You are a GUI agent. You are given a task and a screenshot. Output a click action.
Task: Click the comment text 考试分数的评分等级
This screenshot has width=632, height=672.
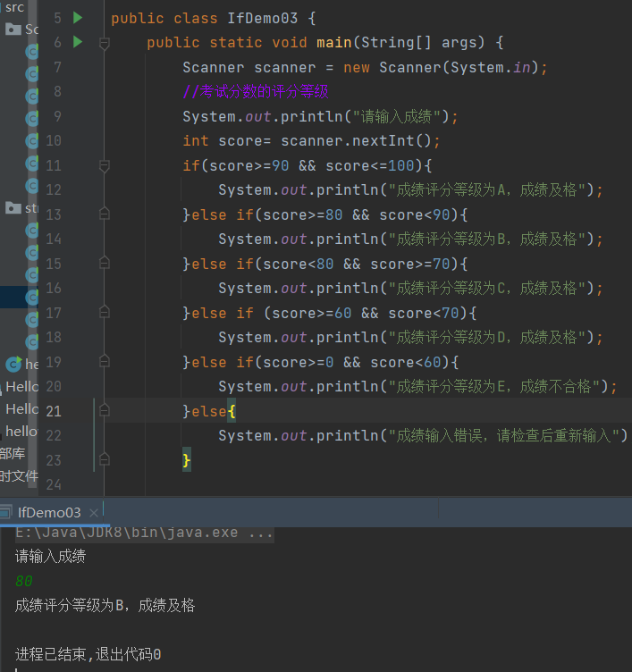tap(264, 91)
